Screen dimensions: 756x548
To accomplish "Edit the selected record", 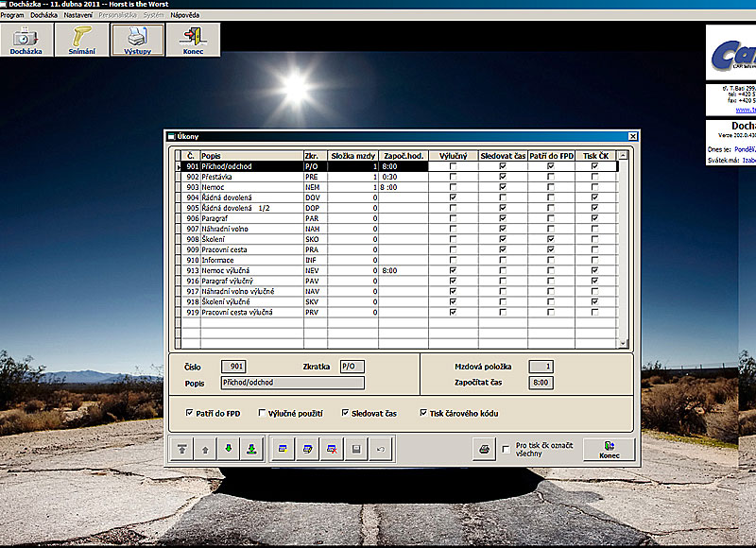I will coord(307,449).
